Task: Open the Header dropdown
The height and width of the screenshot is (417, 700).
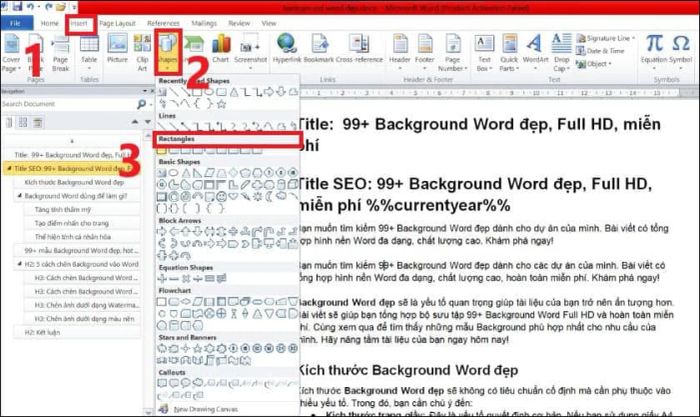Action: 400,53
